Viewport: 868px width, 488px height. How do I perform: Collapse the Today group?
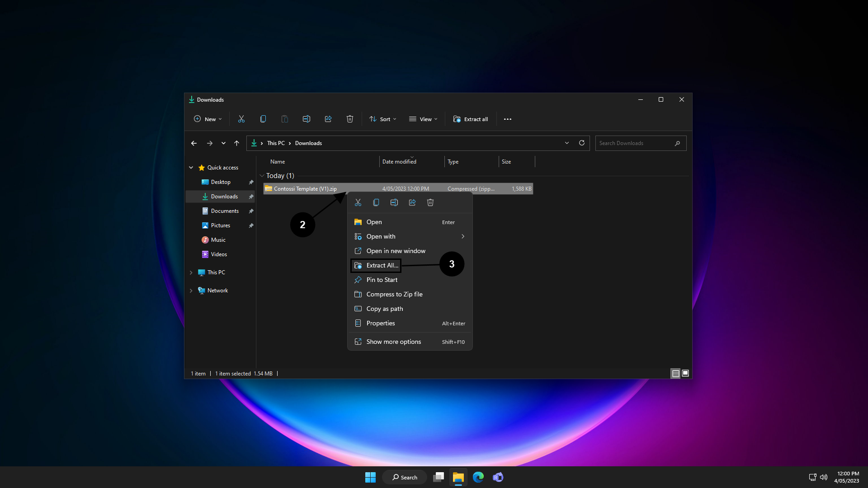click(262, 176)
